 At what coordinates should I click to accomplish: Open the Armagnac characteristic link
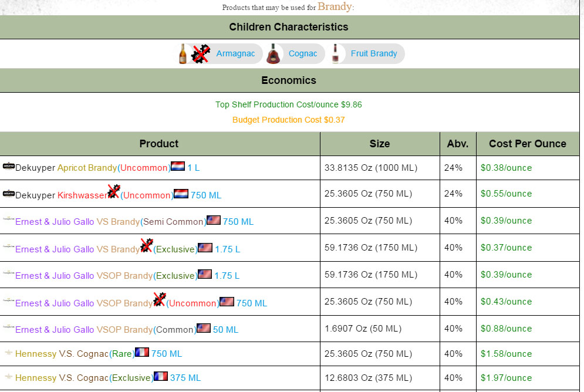click(x=235, y=54)
